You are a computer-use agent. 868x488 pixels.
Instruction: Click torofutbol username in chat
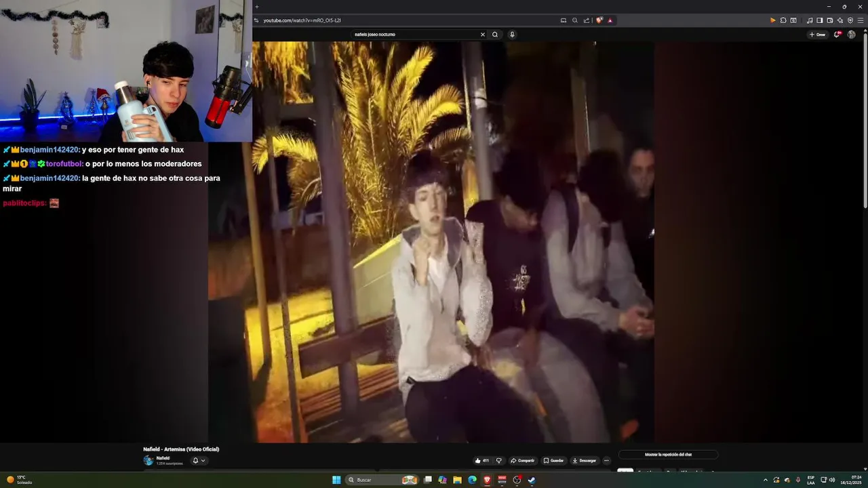(x=64, y=164)
